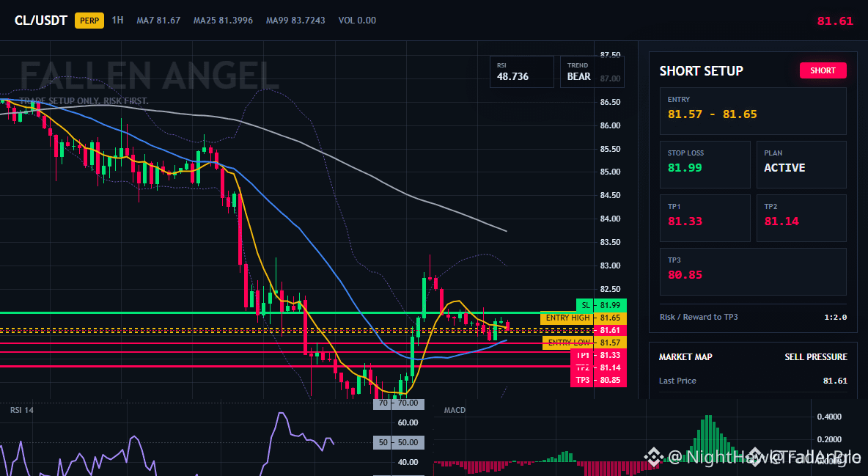Click the SELL PRESSURE label

tap(816, 357)
